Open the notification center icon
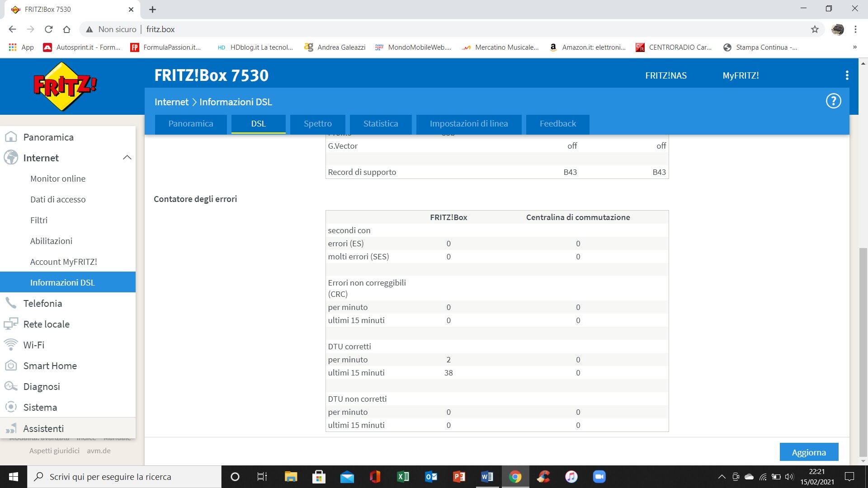868x488 pixels. tap(849, 477)
